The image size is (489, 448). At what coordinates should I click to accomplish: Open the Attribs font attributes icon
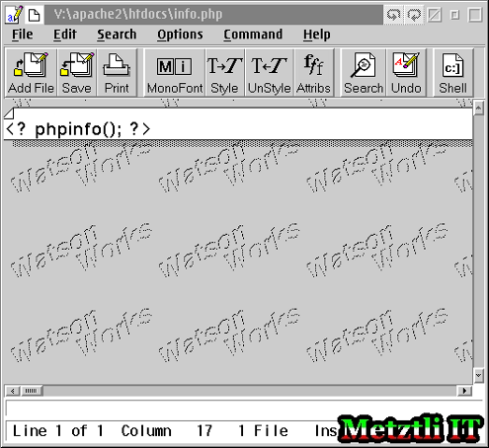[313, 73]
